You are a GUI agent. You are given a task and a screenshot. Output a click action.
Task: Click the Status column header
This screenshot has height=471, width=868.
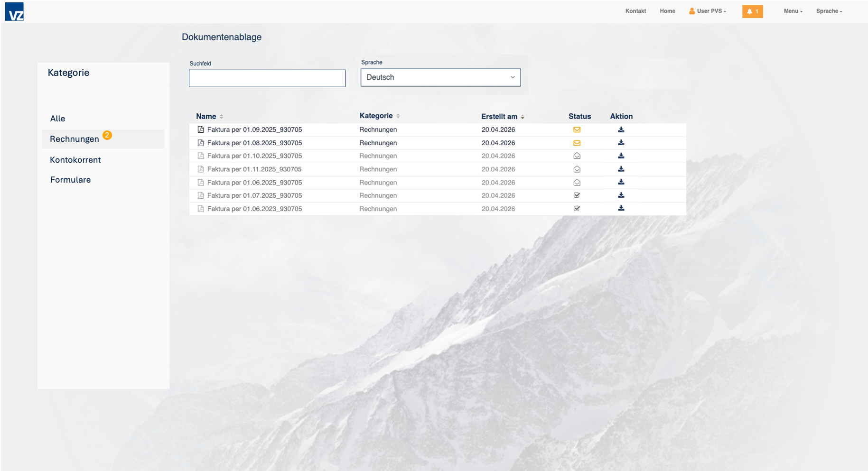click(x=579, y=116)
